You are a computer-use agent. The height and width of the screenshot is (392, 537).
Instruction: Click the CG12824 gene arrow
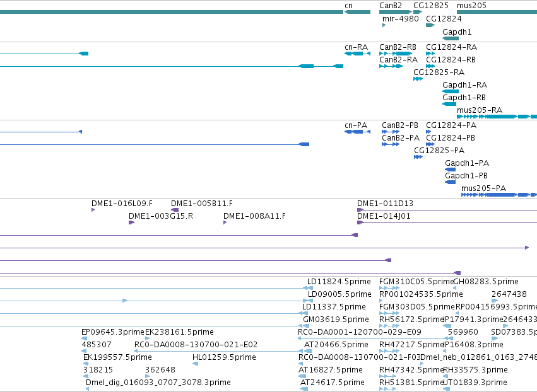click(x=430, y=25)
